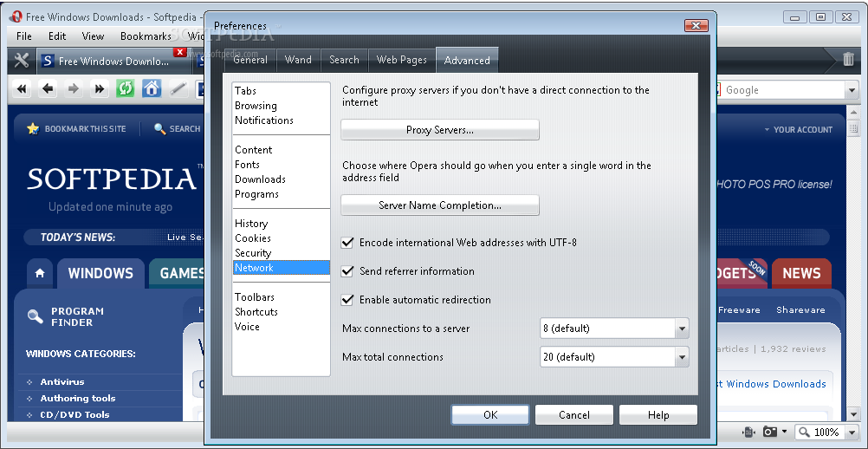Image resolution: width=868 pixels, height=449 pixels.
Task: Reload the page with green refresh icon
Action: 125,88
